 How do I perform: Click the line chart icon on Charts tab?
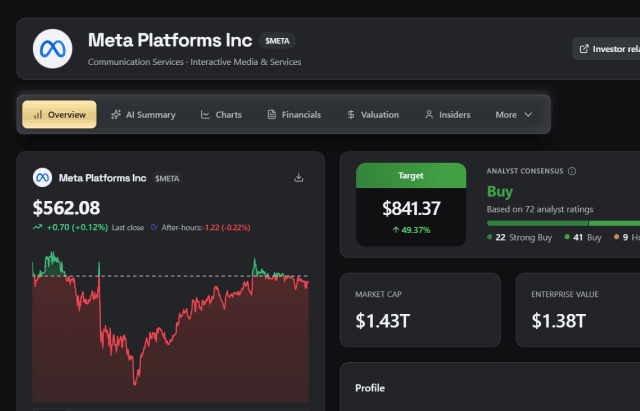click(205, 115)
